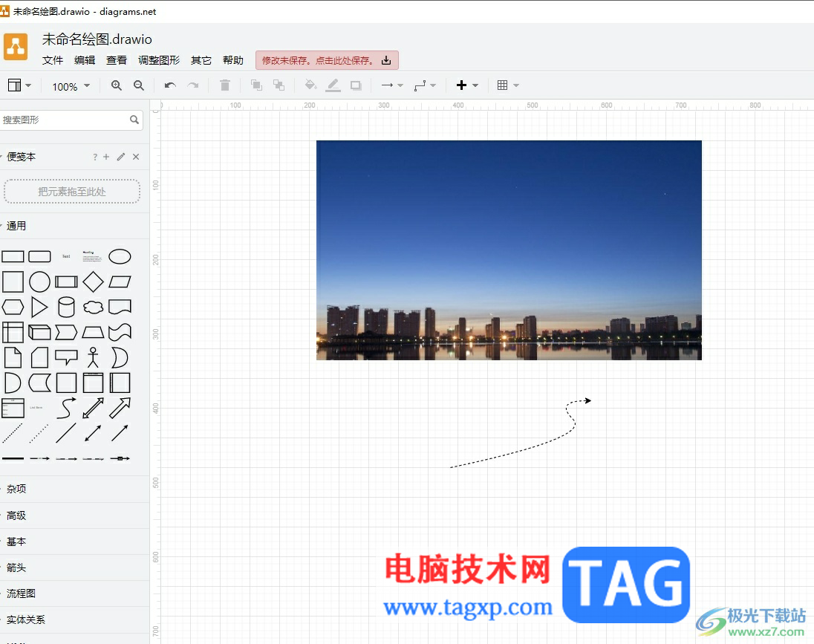Click the To Front icon
This screenshot has width=814, height=644.
click(256, 85)
